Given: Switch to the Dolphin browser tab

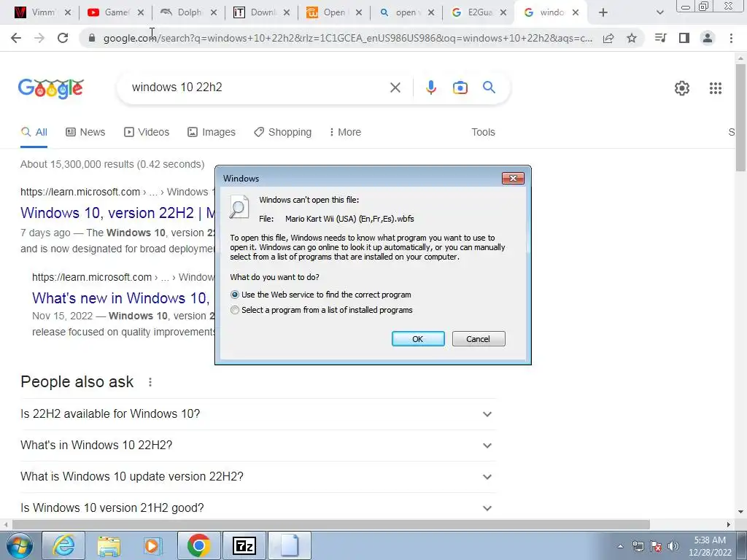Looking at the screenshot, I should [x=188, y=12].
